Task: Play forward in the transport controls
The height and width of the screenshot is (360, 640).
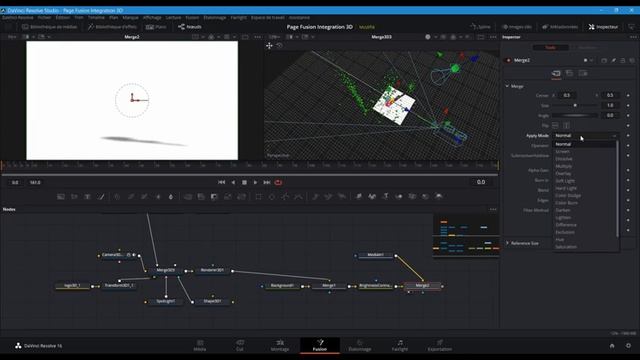Action: 256,182
